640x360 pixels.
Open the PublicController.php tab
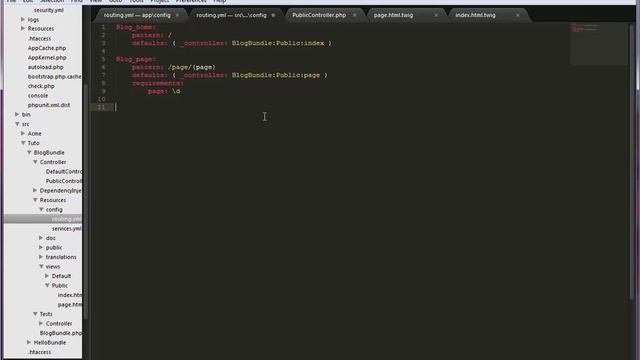pyautogui.click(x=319, y=15)
